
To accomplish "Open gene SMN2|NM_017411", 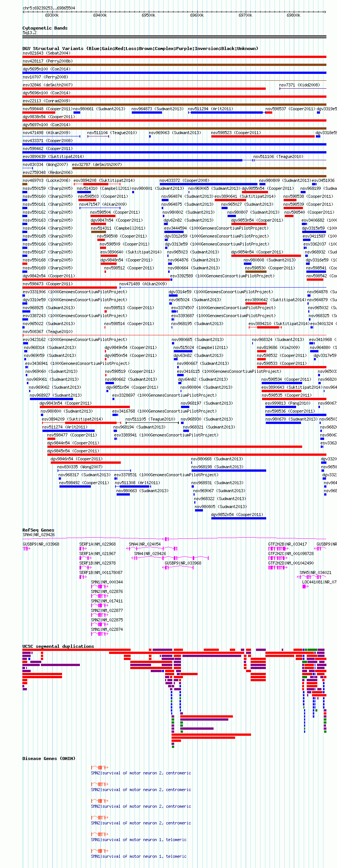I will click(x=107, y=601).
